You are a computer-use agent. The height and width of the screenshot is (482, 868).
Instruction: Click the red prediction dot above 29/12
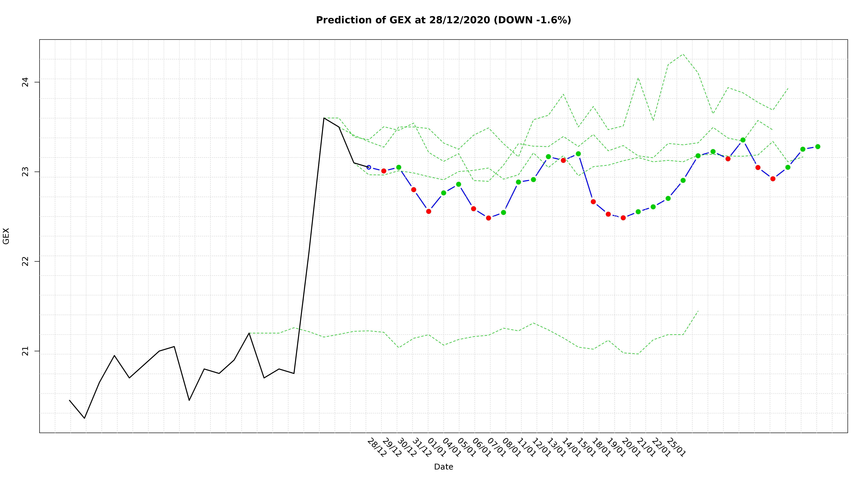[384, 171]
